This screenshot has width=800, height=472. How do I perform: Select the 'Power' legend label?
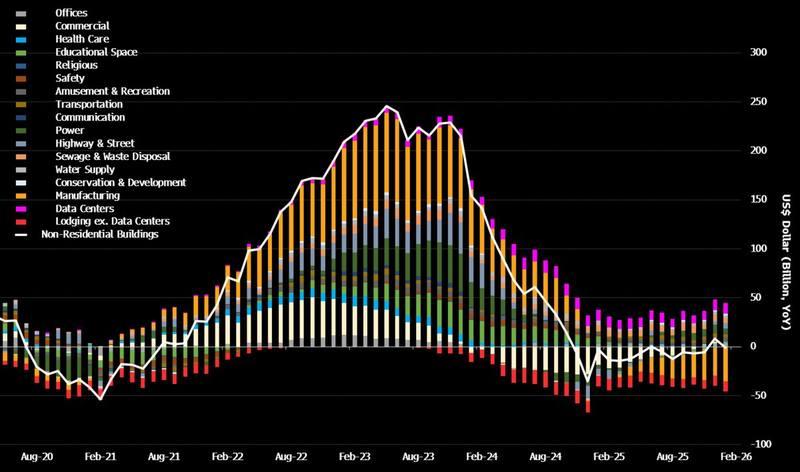70,131
